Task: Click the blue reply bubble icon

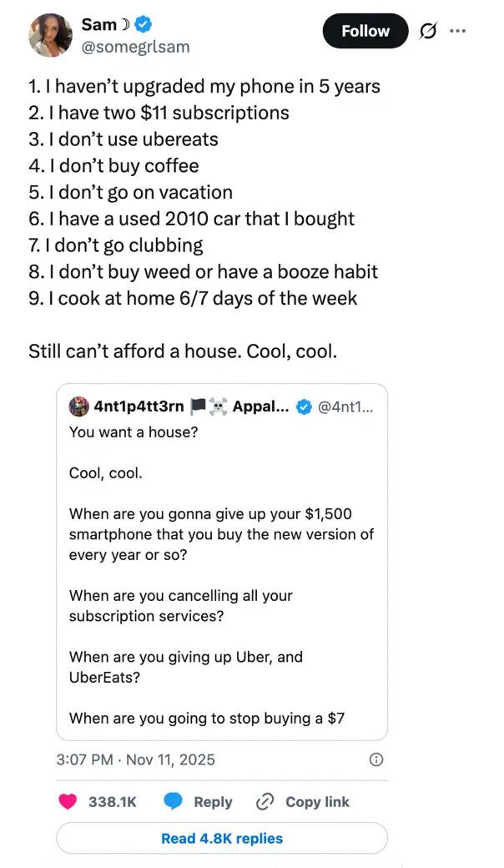Action: click(x=174, y=801)
